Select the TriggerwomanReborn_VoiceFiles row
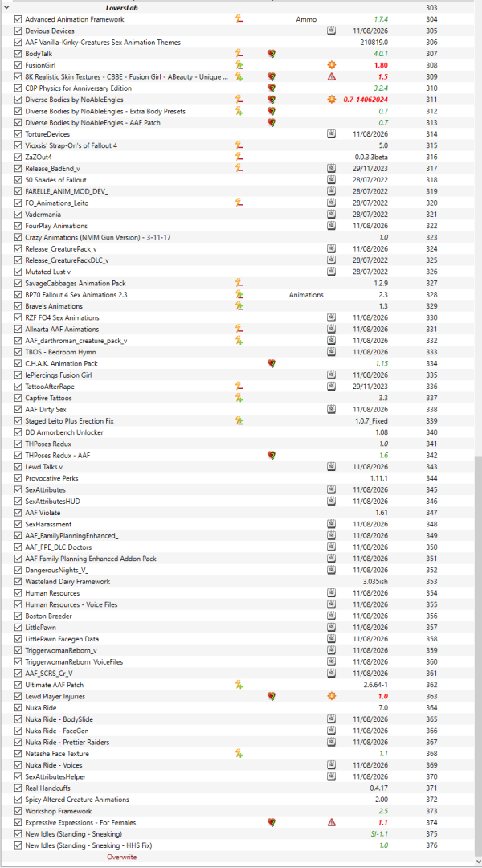The width and height of the screenshot is (482, 868). click(237, 662)
